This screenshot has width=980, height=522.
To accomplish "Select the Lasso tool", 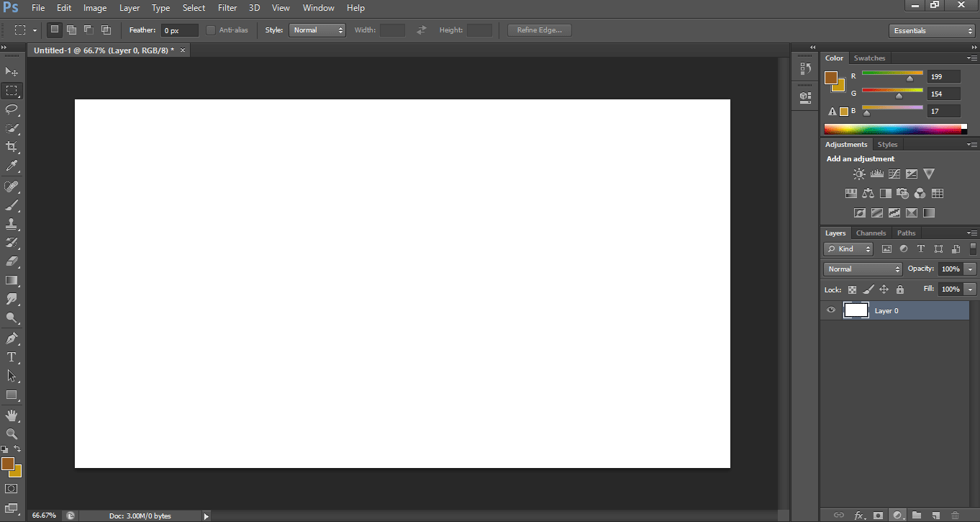I will 12,109.
